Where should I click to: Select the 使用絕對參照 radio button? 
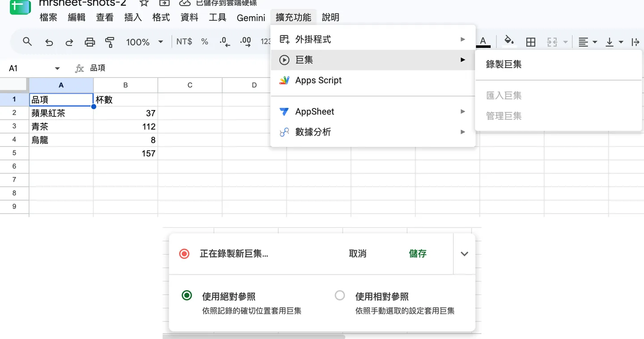click(187, 296)
